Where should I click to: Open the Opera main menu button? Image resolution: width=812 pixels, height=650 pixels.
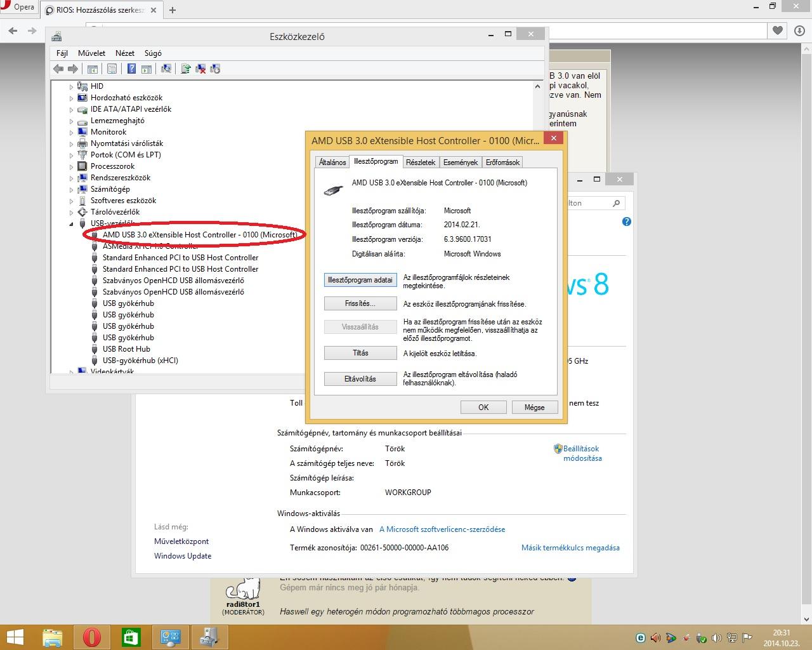coord(18,8)
